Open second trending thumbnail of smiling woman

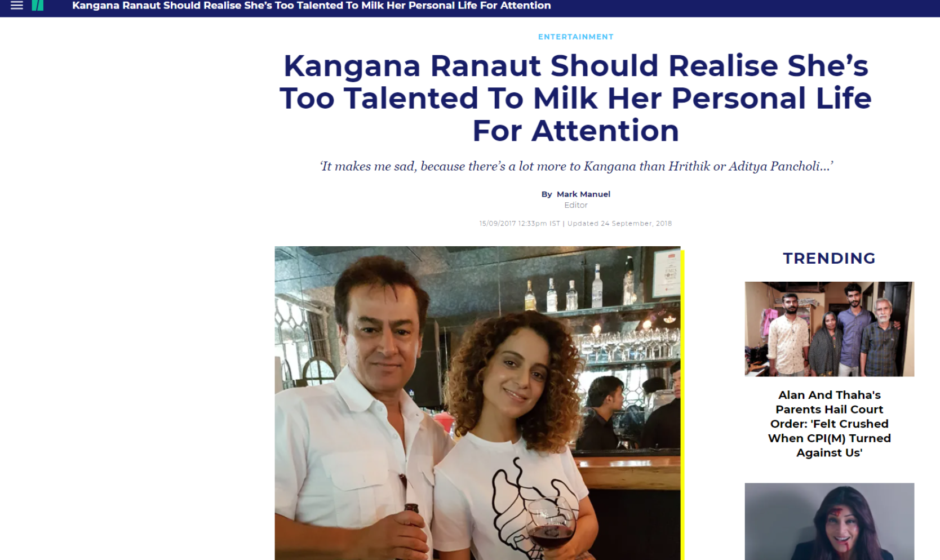(829, 521)
